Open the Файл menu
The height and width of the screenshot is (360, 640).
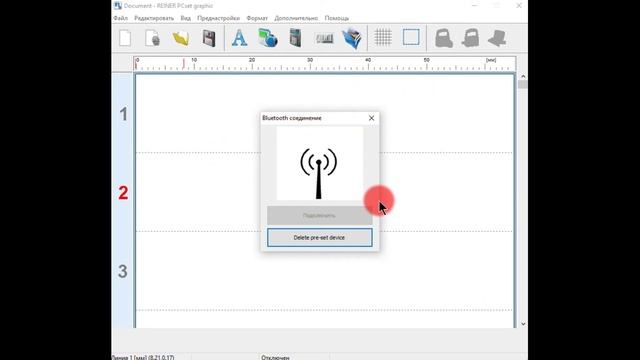[120, 18]
